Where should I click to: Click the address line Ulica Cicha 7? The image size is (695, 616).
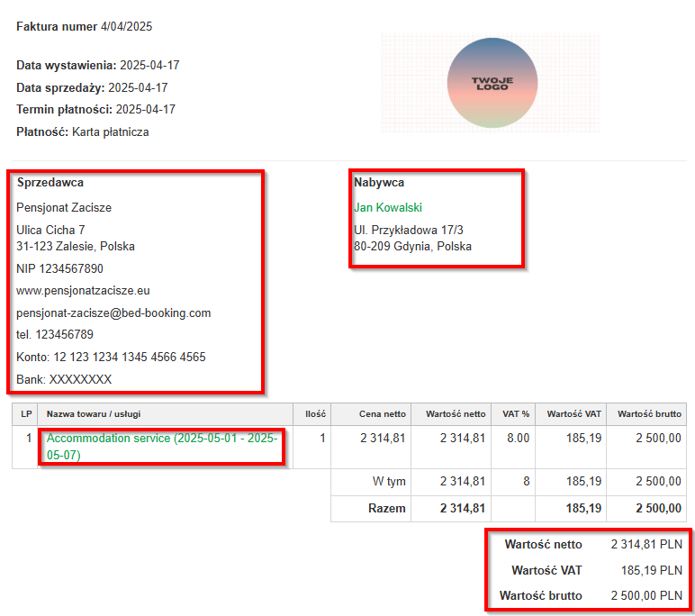50,230
